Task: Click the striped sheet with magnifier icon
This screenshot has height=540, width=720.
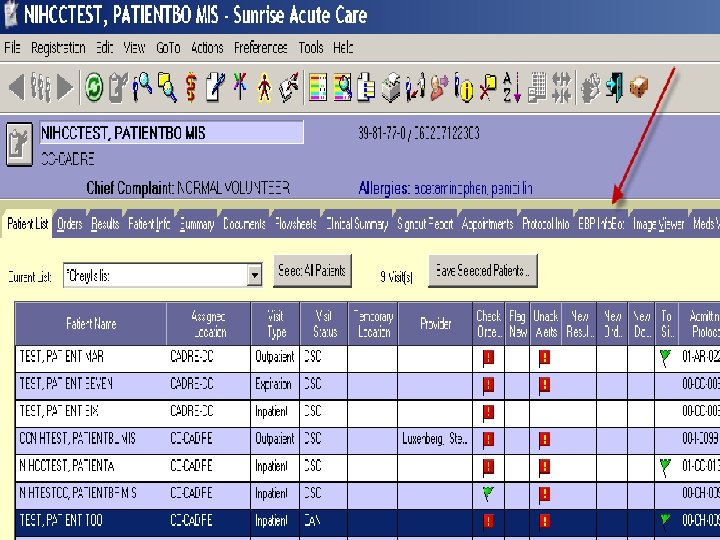Action: point(343,87)
